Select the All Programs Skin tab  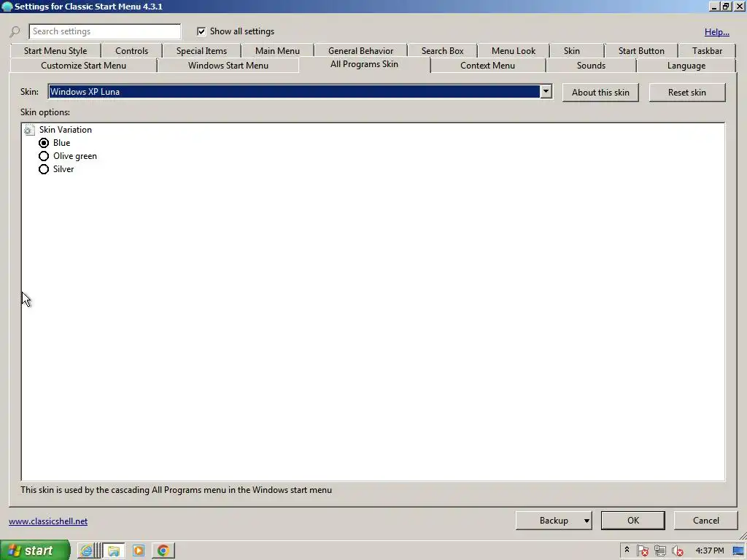coord(364,64)
